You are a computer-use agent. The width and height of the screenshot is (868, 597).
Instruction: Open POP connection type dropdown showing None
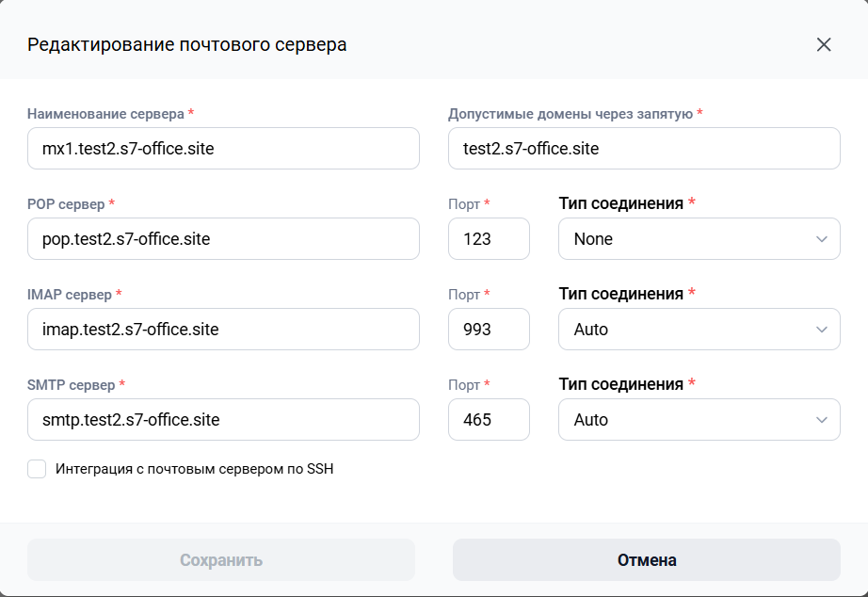(699, 238)
